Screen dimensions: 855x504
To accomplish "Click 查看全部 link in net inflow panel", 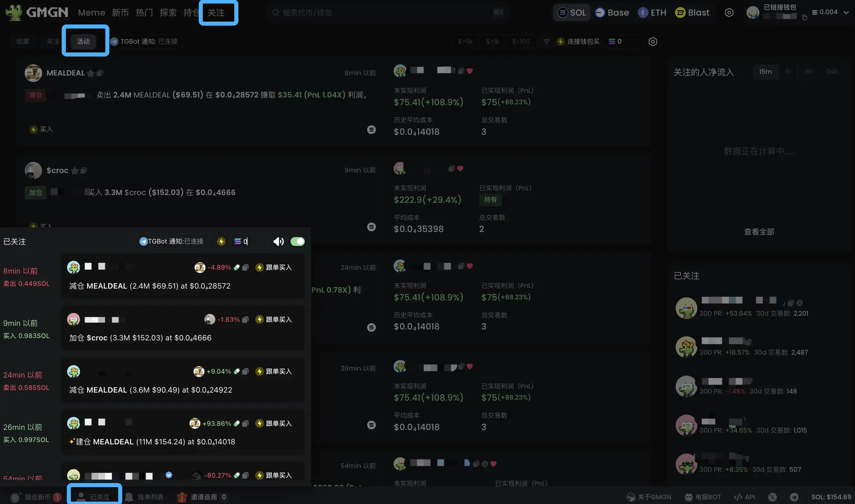I will 759,232.
